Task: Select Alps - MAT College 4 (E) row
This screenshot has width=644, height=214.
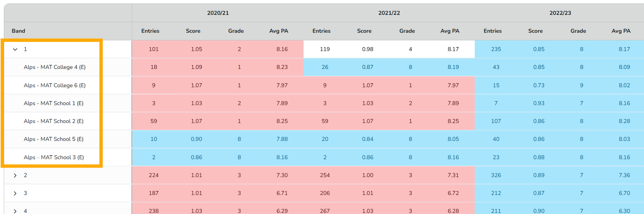Action: [x=54, y=67]
